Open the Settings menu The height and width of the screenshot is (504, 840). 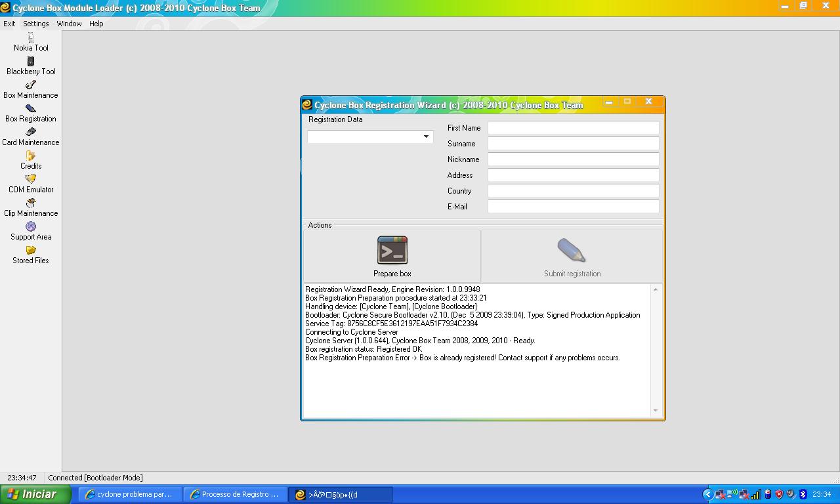click(x=35, y=24)
